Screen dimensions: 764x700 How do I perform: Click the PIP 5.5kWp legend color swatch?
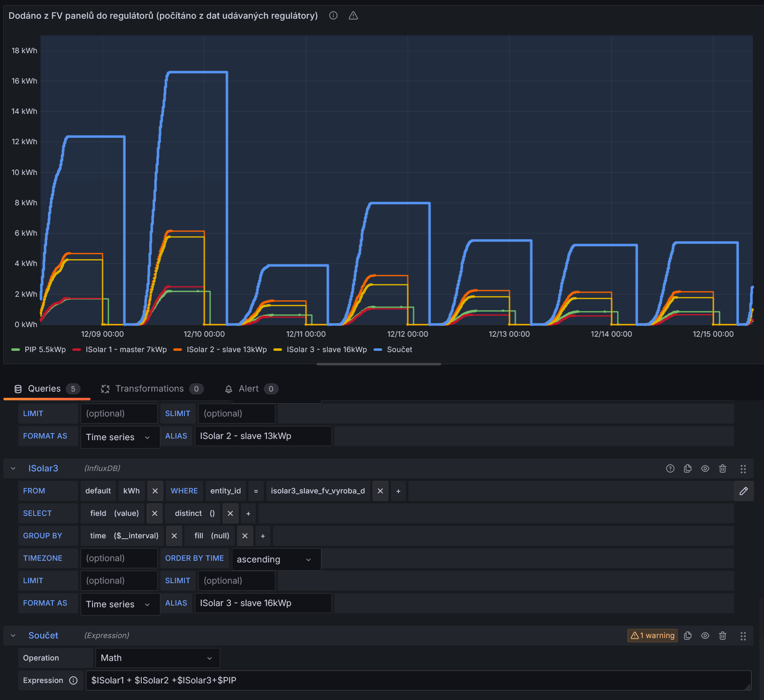pyautogui.click(x=15, y=350)
